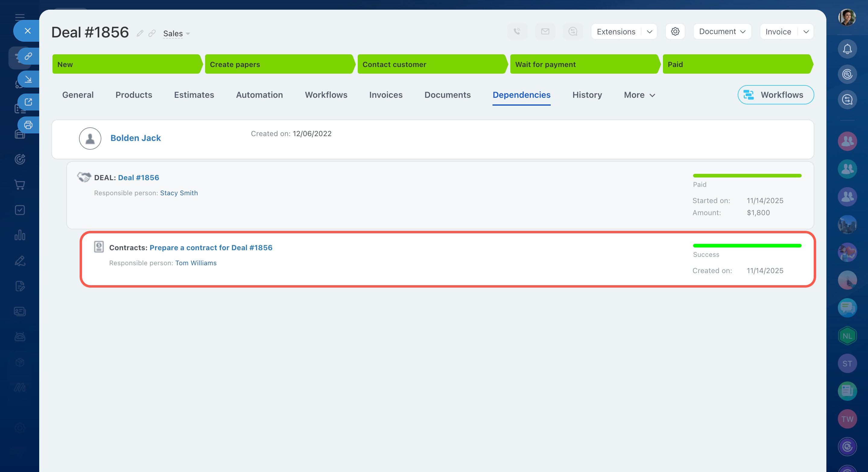Click the pencil edit icon beside deal title
This screenshot has width=868, height=472.
point(140,33)
